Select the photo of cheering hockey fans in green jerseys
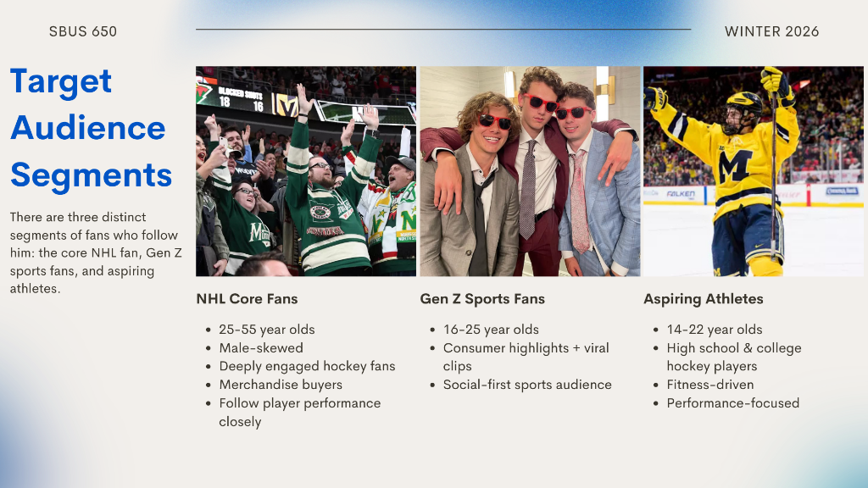 [x=306, y=171]
